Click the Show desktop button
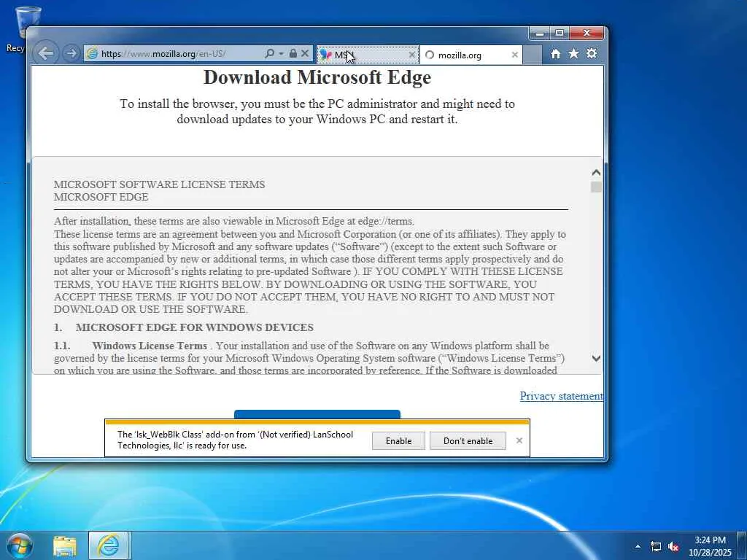The image size is (747, 560). (742, 546)
